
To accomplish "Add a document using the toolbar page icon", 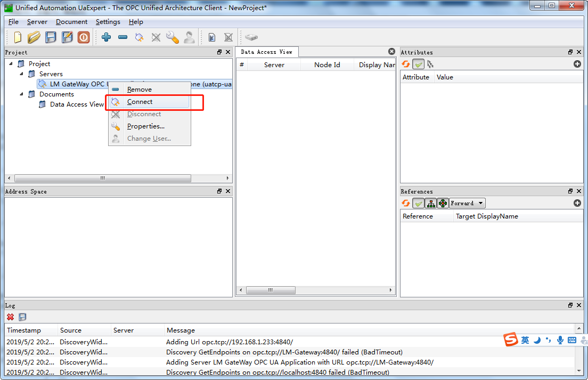I will (x=212, y=37).
